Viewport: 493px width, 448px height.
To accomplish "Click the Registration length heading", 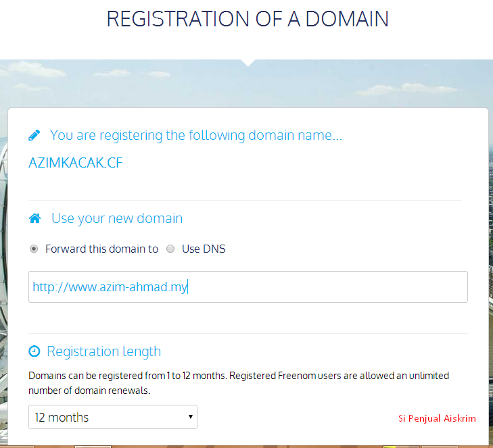I will 103,351.
